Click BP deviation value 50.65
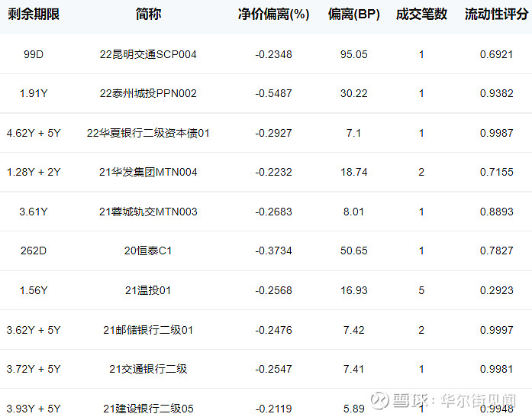 point(354,251)
